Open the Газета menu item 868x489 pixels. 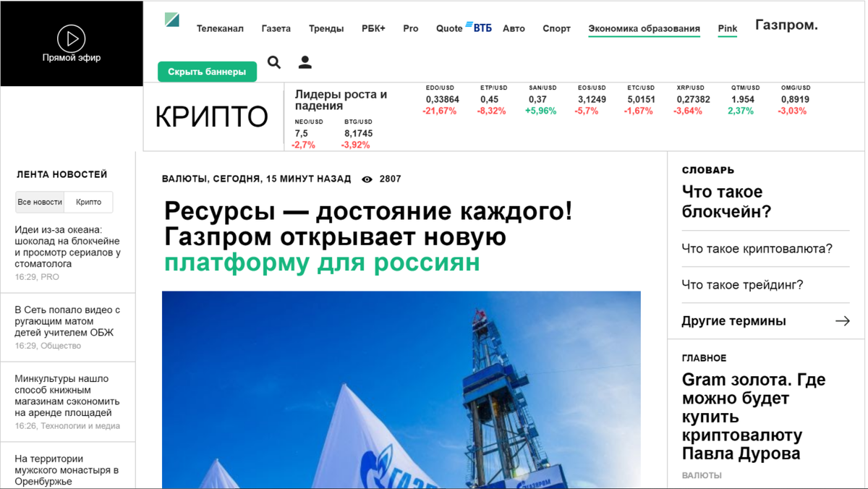[x=276, y=29]
